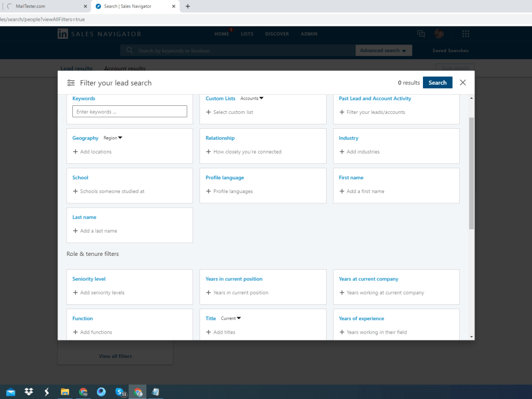Open the Title Current dropdown

(231, 318)
